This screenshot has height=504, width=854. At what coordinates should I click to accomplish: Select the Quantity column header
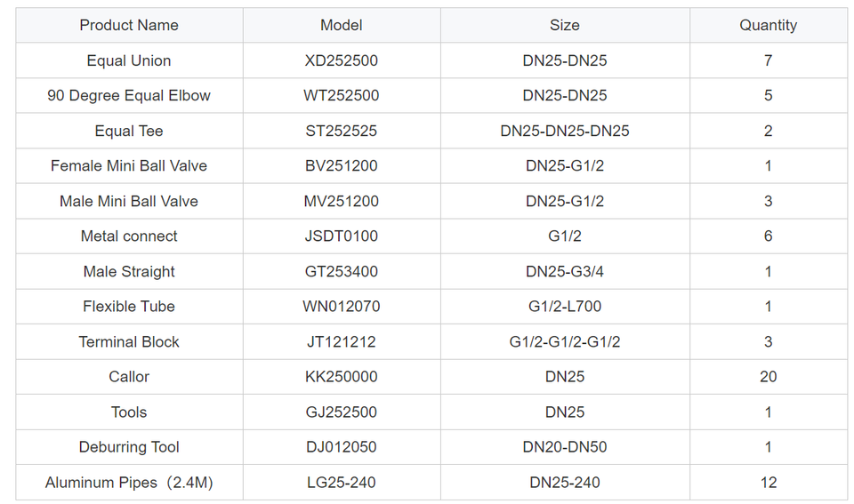click(x=768, y=25)
